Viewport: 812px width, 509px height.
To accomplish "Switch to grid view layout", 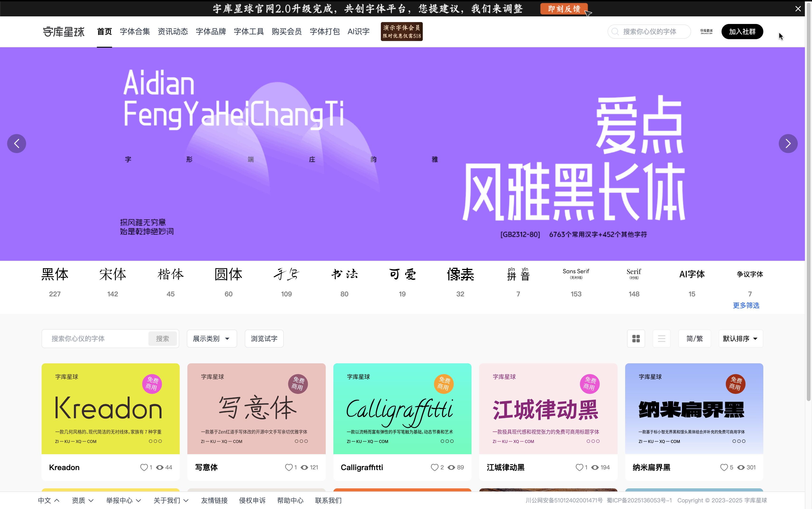I will click(x=636, y=339).
